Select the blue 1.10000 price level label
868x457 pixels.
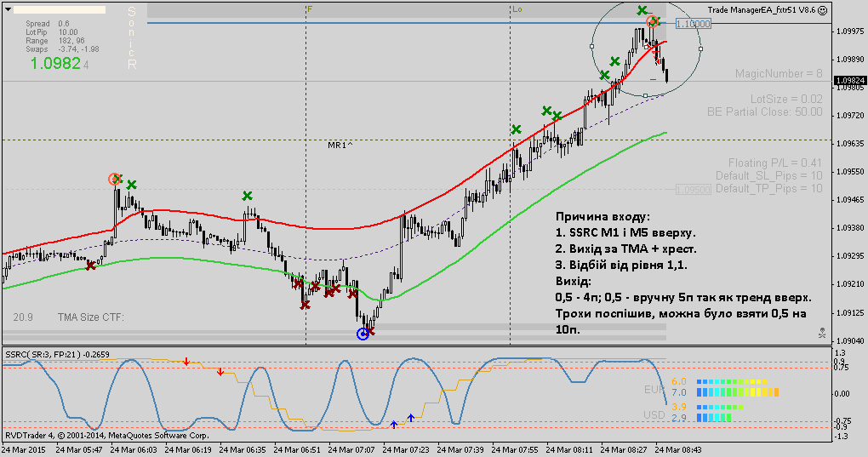click(x=694, y=24)
